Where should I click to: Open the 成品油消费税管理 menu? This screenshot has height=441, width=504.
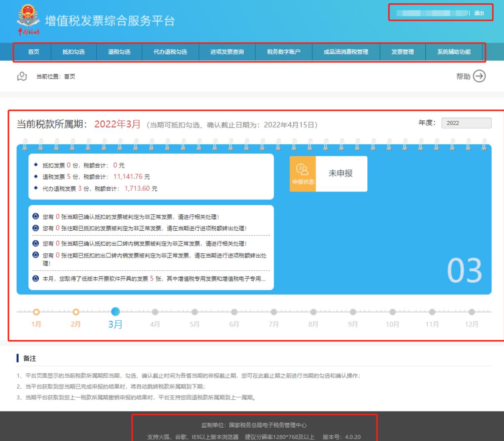(346, 52)
